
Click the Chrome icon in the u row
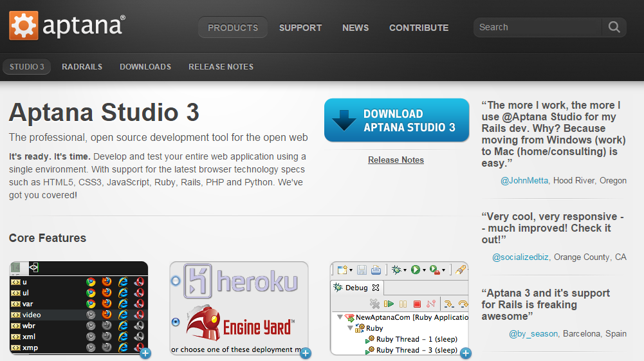91,282
